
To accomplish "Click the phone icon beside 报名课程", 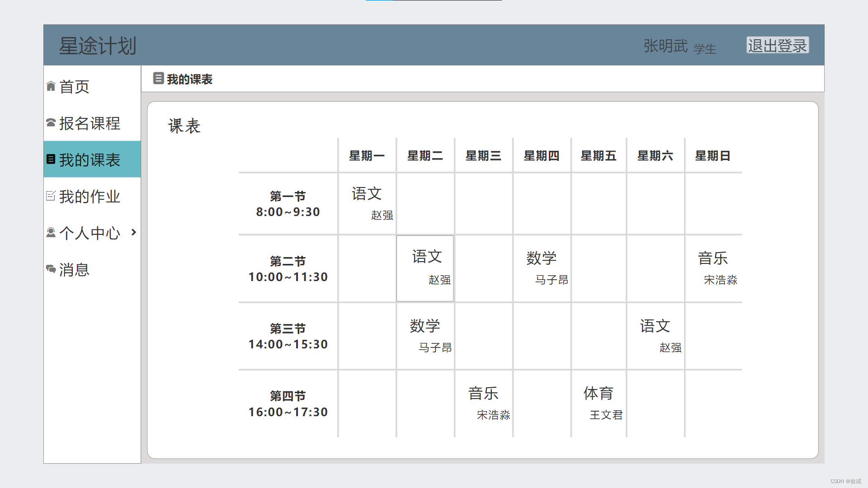I will pos(51,122).
